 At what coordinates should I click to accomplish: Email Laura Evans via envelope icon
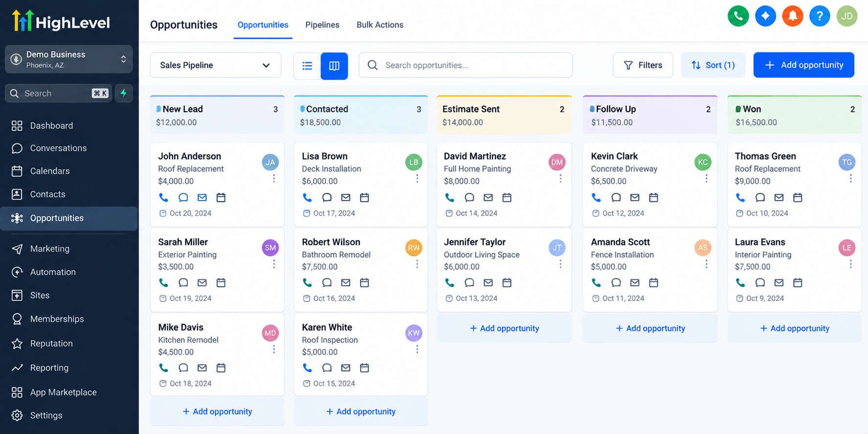[779, 283]
